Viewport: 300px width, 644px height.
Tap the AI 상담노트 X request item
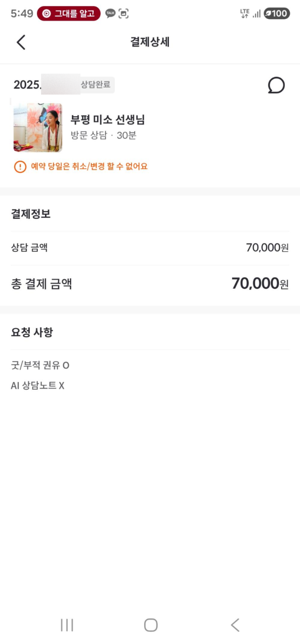[37, 385]
